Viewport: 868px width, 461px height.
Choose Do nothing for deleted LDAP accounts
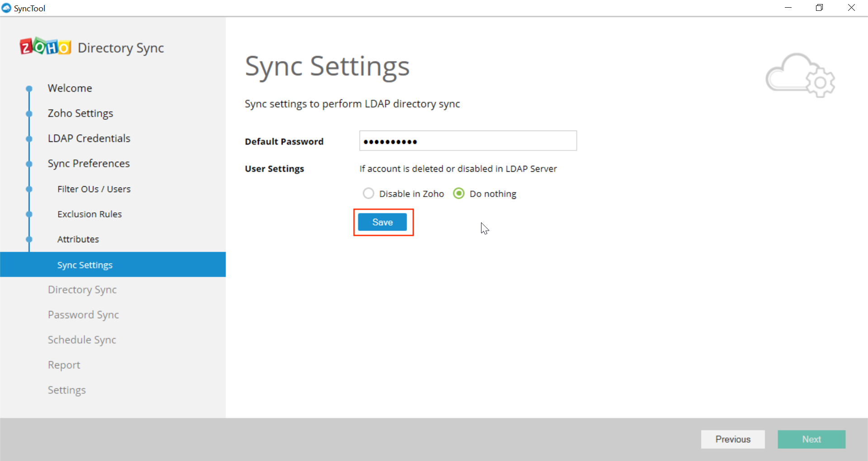coord(459,193)
